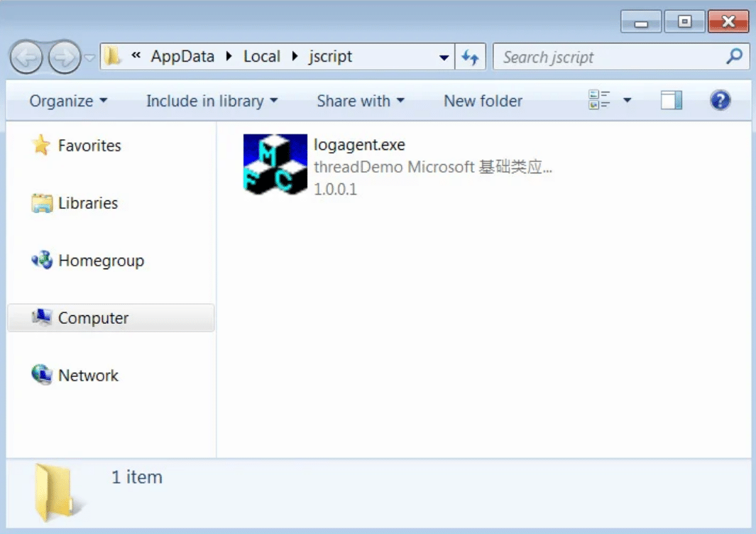
Task: Change the view with the view icon
Action: (599, 100)
